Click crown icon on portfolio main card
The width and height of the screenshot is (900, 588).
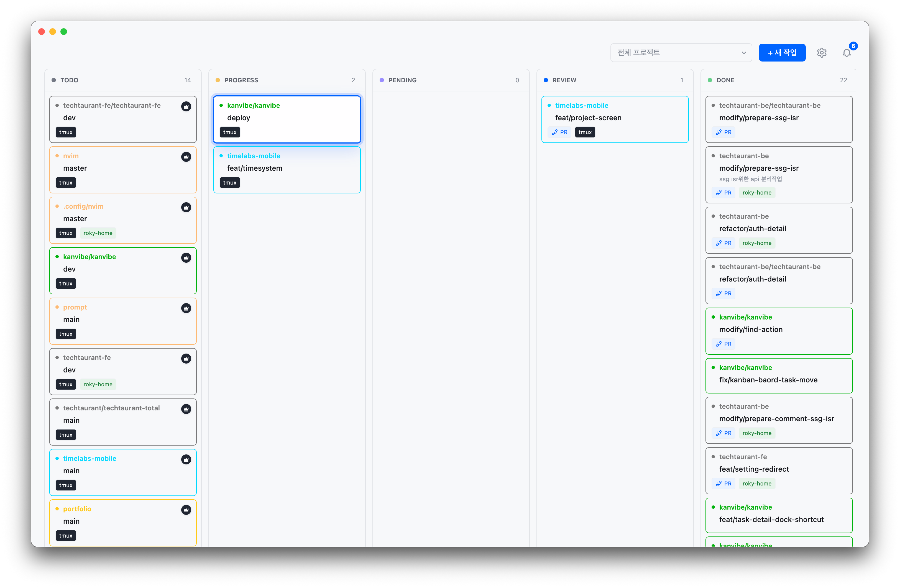[186, 510]
